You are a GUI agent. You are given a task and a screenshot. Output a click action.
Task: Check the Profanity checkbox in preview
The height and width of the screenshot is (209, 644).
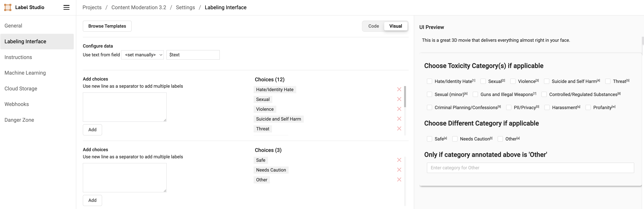tap(588, 108)
